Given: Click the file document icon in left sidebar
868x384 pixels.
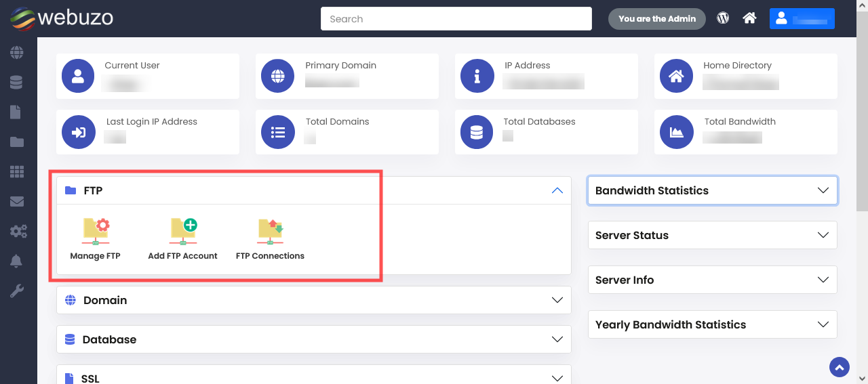Looking at the screenshot, I should pyautogui.click(x=15, y=112).
